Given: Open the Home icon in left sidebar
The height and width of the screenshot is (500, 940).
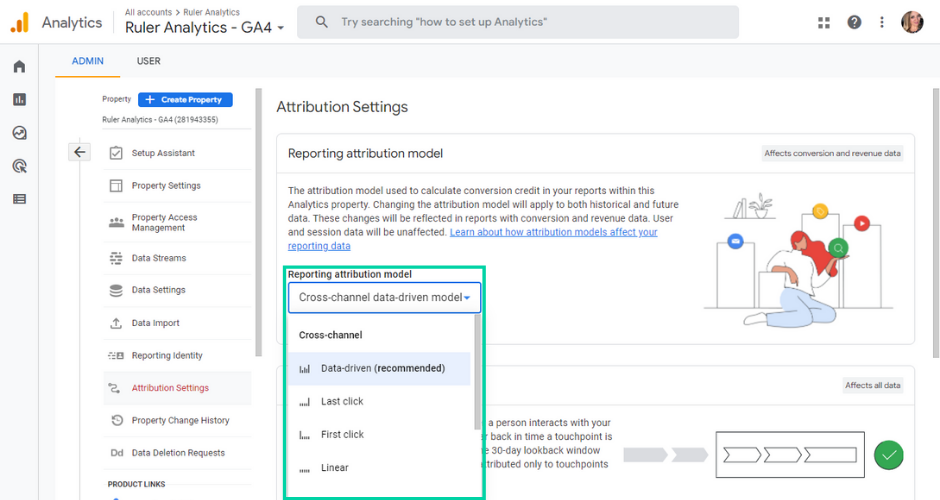Looking at the screenshot, I should tap(19, 66).
